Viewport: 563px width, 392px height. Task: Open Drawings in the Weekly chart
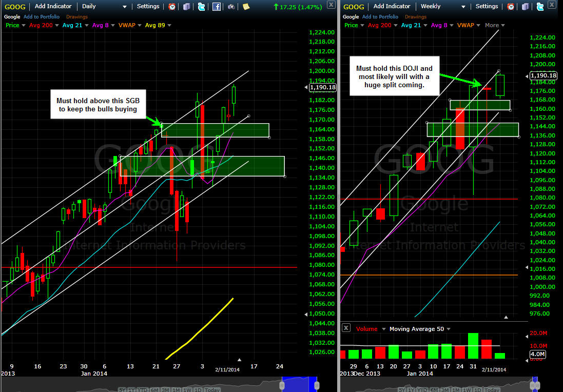(x=415, y=16)
